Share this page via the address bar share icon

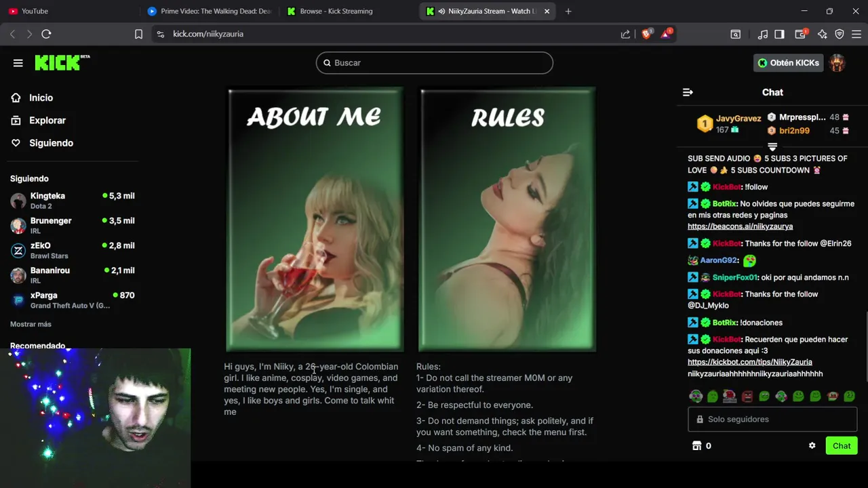[625, 34]
